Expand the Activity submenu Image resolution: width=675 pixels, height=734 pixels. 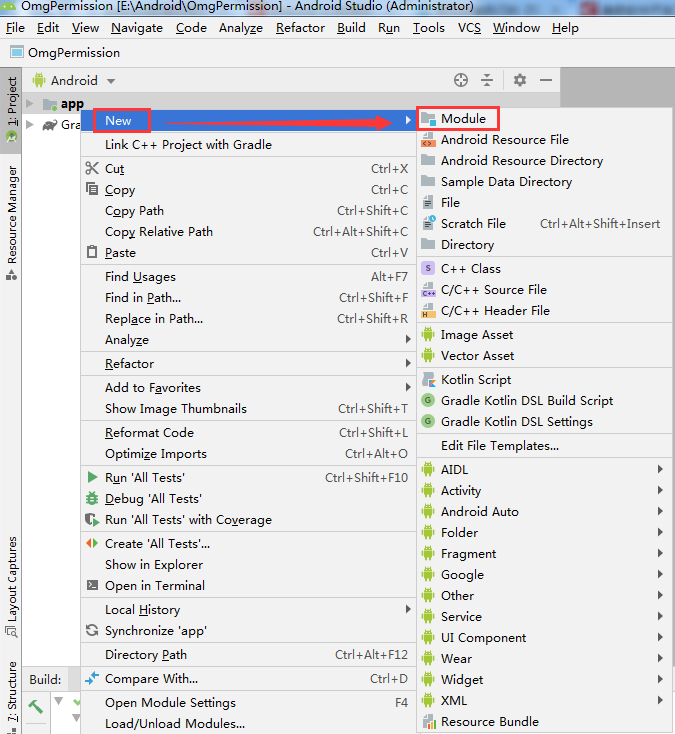click(x=660, y=490)
